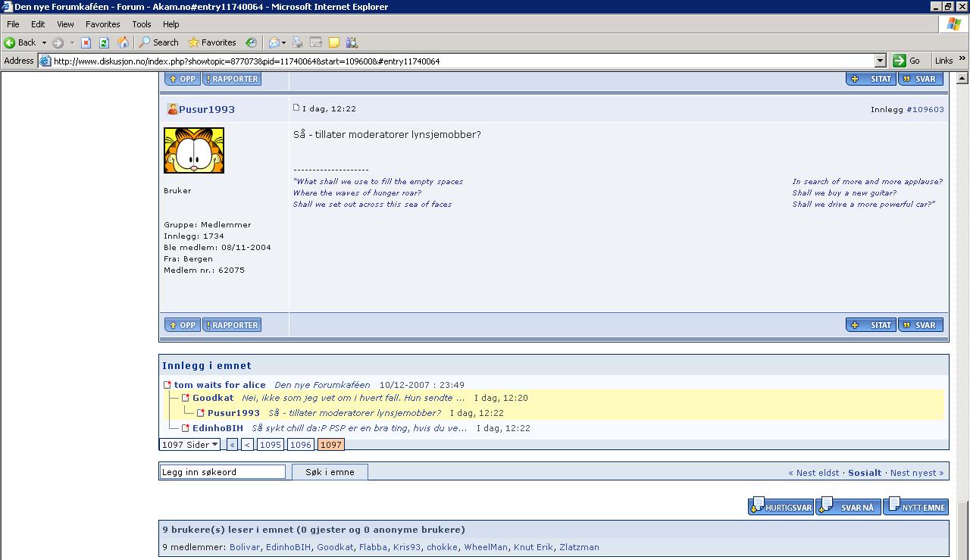Go to the Home page icon

pos(123,42)
